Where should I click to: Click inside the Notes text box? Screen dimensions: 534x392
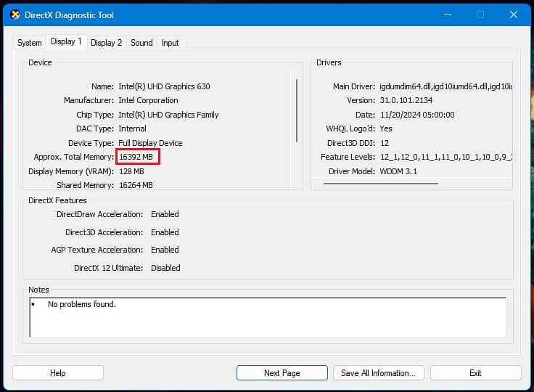[268, 317]
